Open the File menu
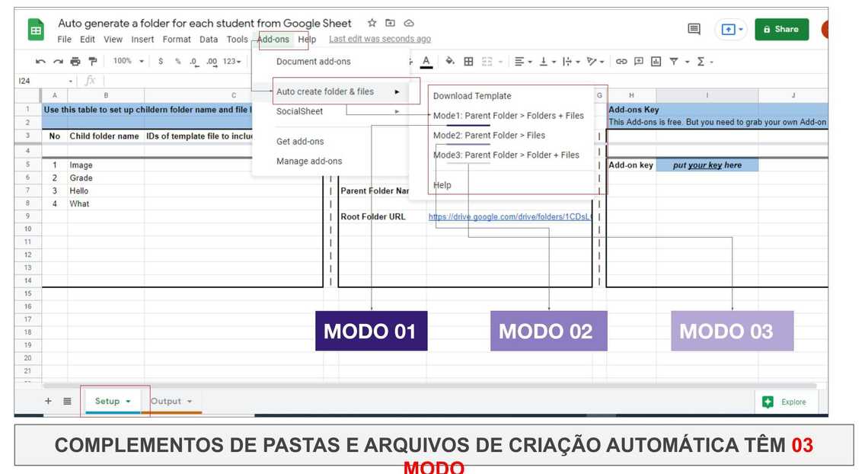The image size is (868, 474). [64, 40]
